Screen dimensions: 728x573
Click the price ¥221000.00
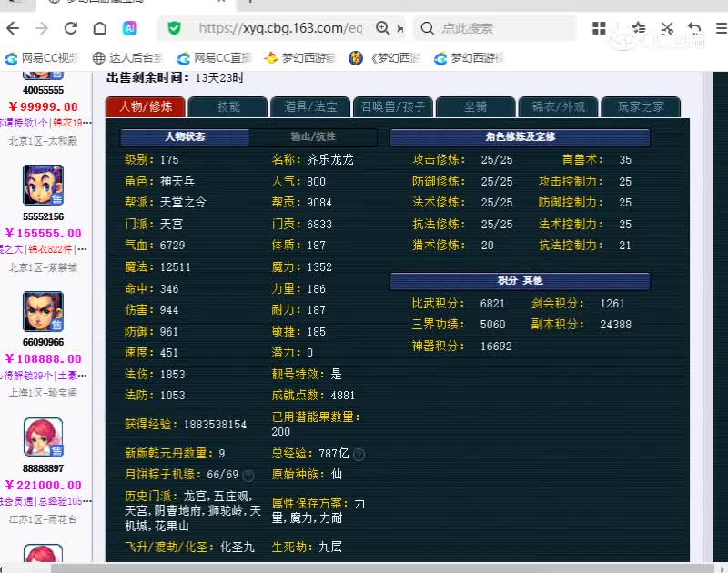click(43, 485)
